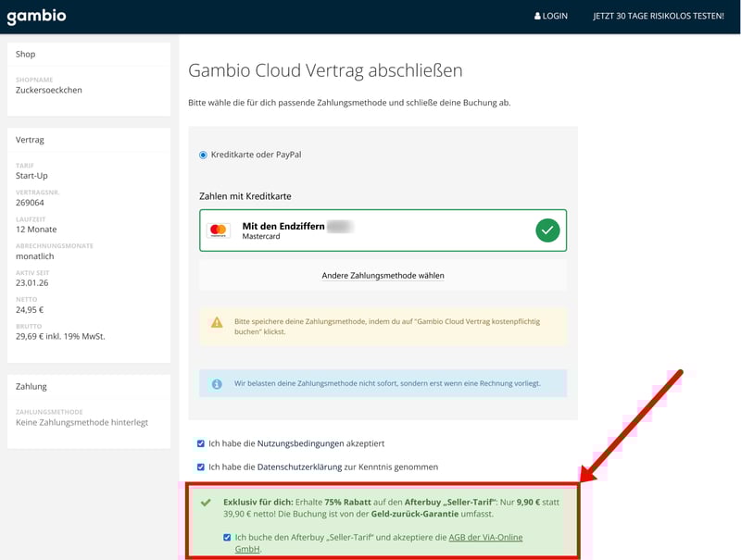Select the saved Mastercard payment card
This screenshot has width=741, height=560.
[x=370, y=230]
